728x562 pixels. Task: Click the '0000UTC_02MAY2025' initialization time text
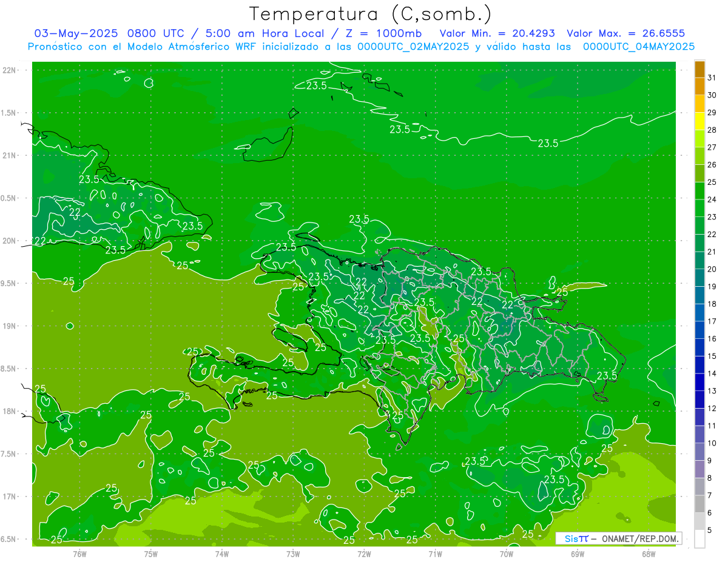413,46
